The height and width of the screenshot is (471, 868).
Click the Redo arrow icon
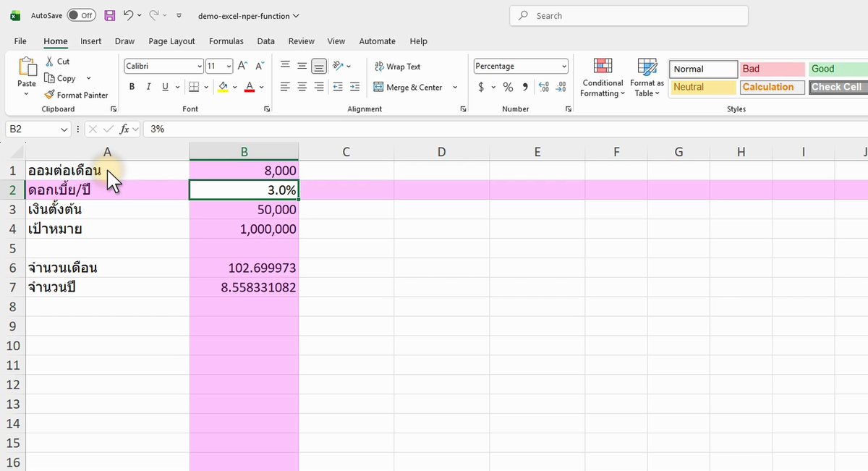tap(154, 15)
